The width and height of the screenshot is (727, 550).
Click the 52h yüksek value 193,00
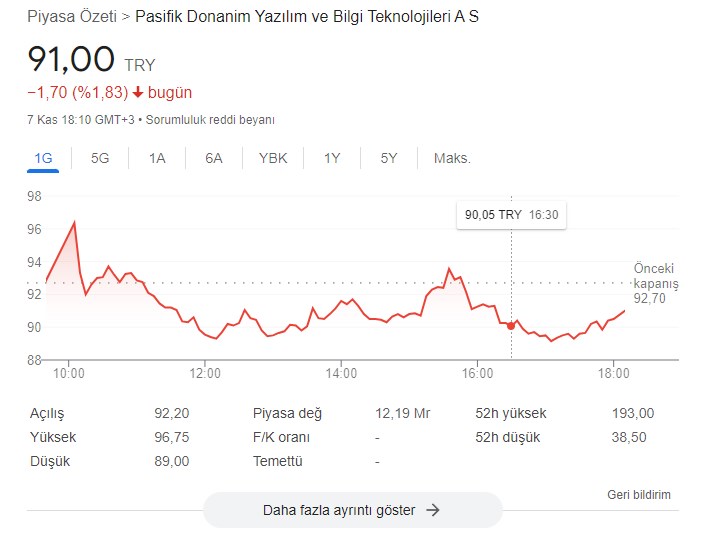click(x=633, y=413)
